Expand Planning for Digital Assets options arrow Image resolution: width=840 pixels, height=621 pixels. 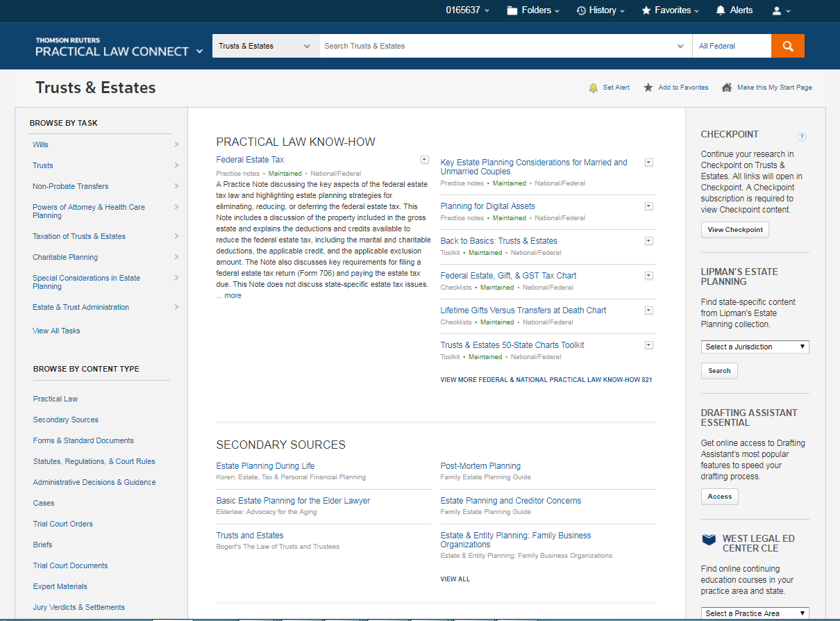pos(649,206)
